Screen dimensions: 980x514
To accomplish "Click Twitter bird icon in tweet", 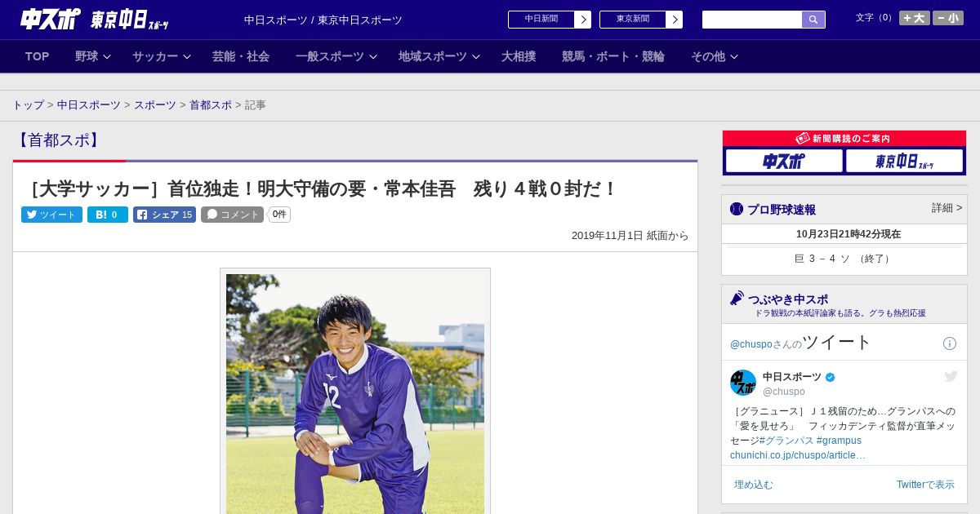I will [951, 376].
